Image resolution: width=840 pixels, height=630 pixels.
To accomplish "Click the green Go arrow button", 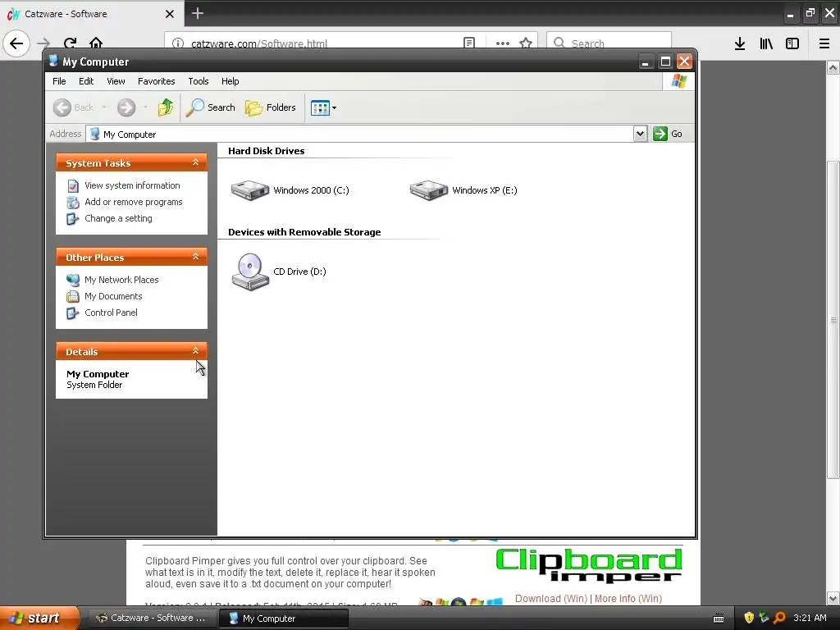I will 660,134.
